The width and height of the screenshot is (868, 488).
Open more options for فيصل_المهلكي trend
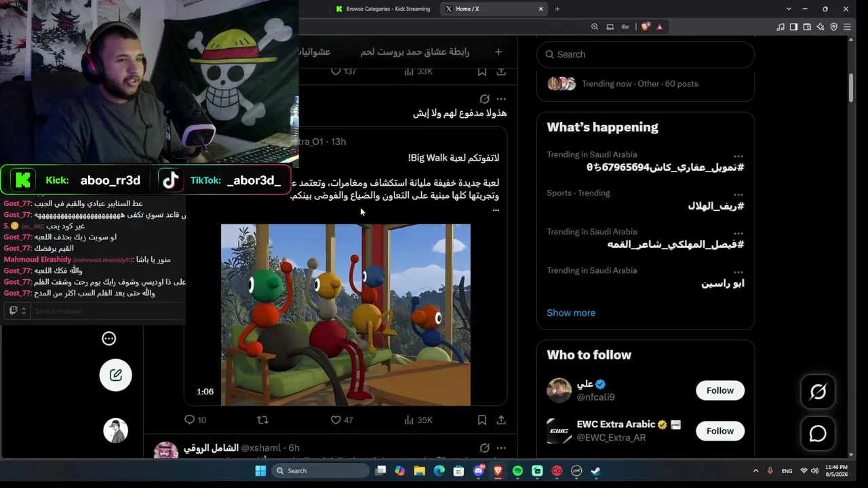tap(738, 233)
